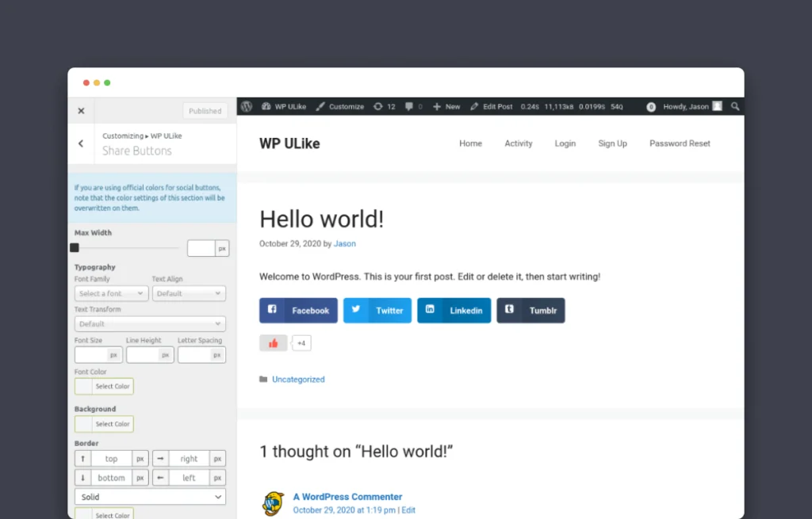
Task: Click the border bottom down-arrow icon
Action: click(82, 478)
